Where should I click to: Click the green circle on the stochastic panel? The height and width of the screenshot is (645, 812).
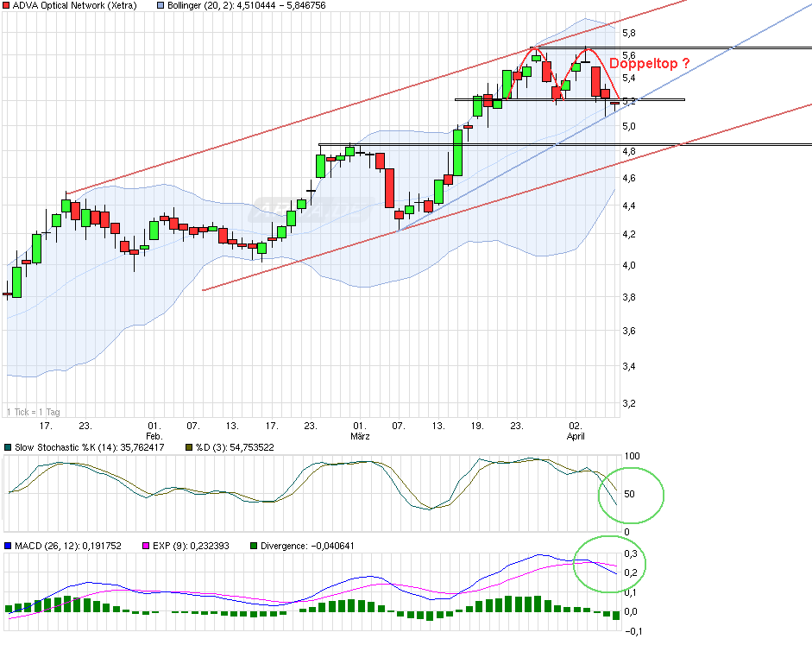[631, 494]
